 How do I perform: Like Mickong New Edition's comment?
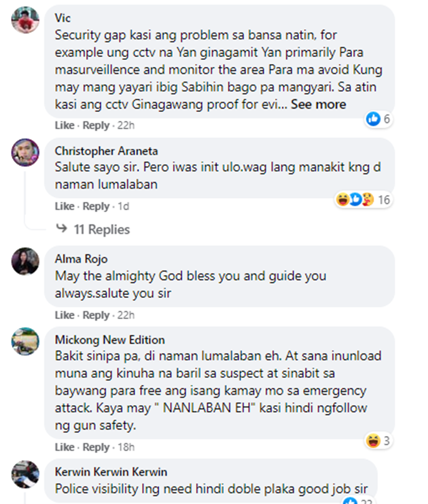(64, 447)
